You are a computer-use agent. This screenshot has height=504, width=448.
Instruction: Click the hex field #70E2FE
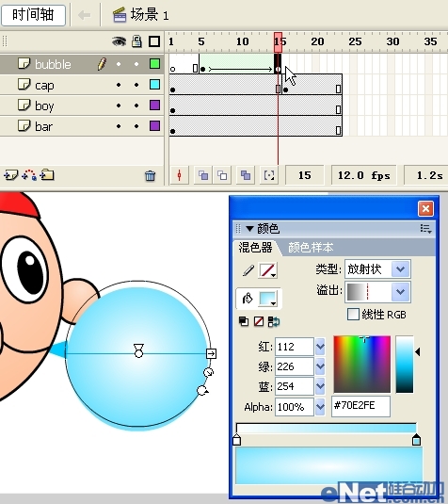[361, 406]
